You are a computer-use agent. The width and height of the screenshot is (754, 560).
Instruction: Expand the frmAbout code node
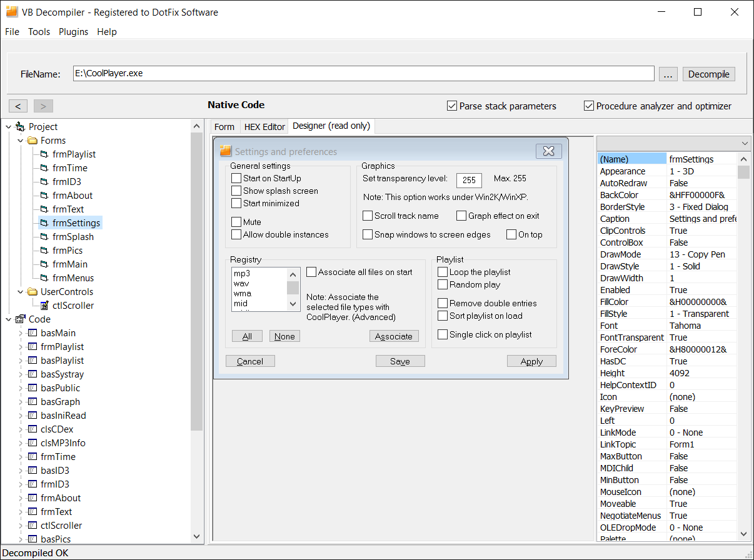point(21,498)
